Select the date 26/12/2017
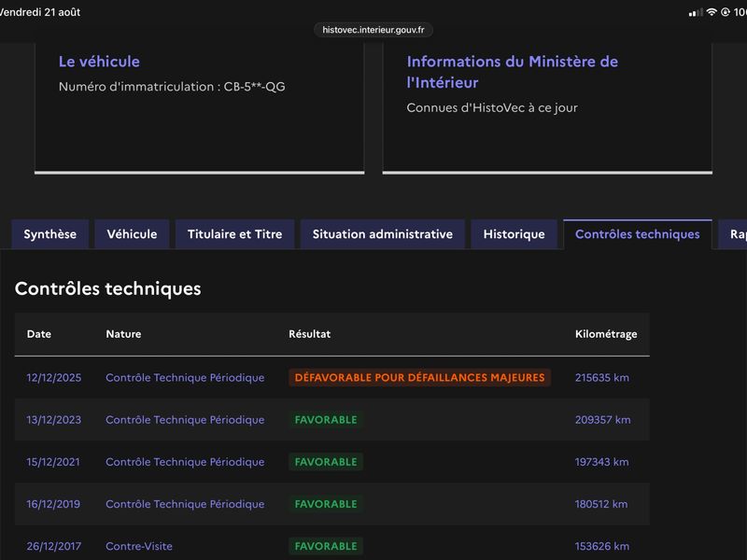Image resolution: width=747 pixels, height=560 pixels. pos(54,546)
